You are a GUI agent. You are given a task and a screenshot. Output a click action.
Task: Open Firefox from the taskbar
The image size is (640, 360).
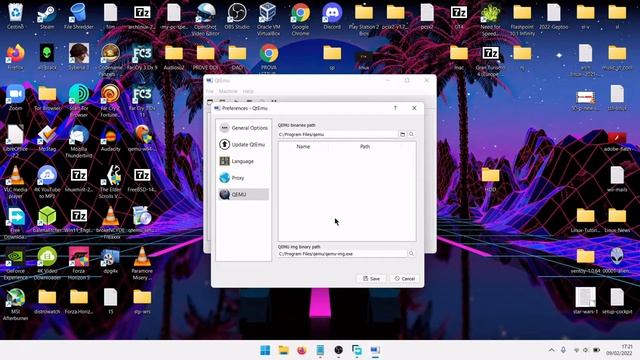point(302,350)
